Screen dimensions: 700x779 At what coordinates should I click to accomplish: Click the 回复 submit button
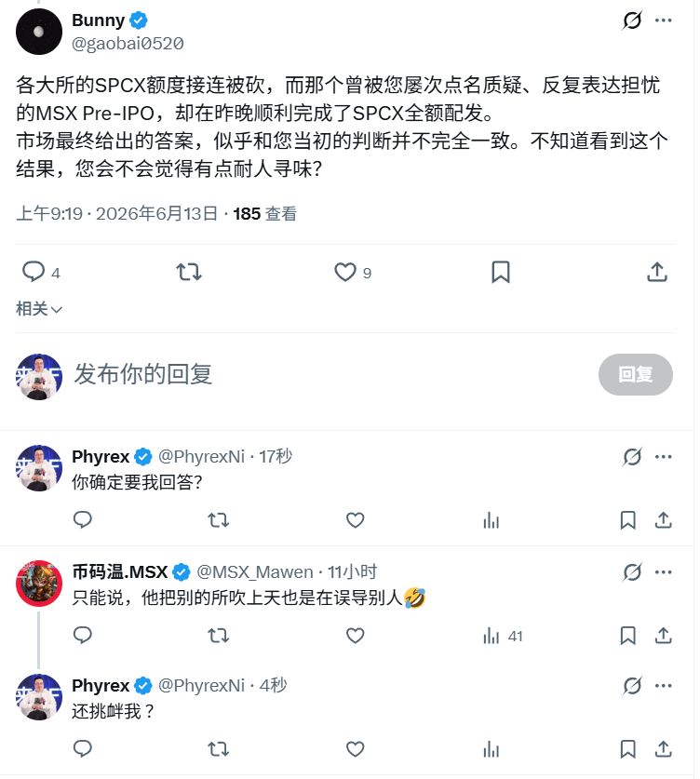[636, 374]
